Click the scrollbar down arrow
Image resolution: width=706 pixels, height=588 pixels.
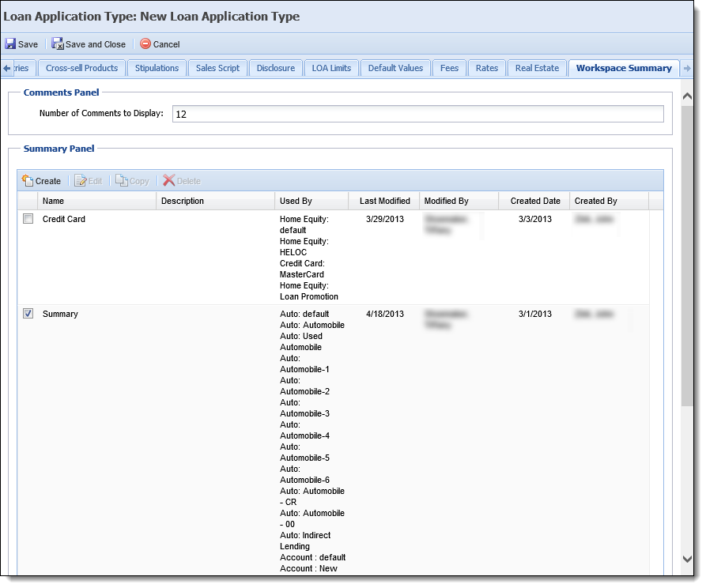(x=687, y=560)
